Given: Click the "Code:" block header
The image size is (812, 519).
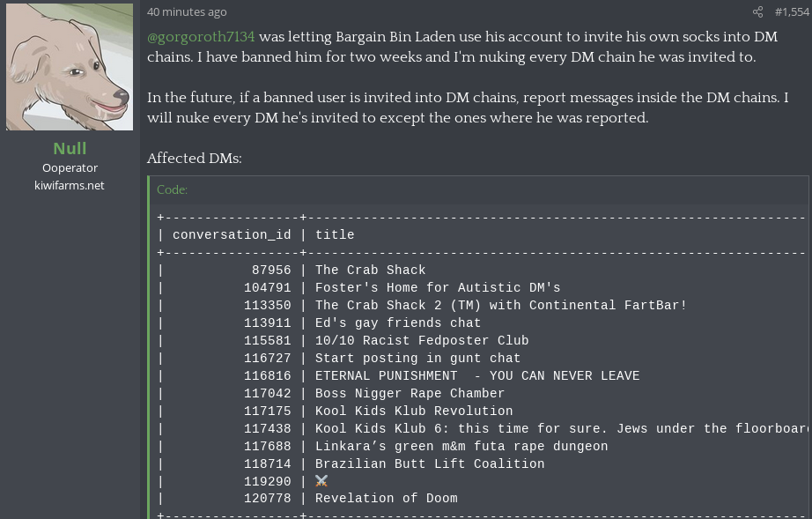Looking at the screenshot, I should coord(172,189).
